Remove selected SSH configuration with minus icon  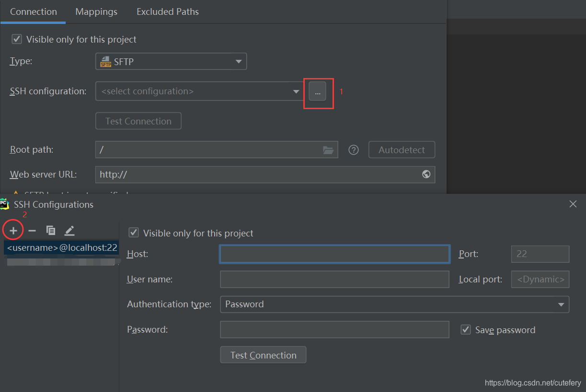tap(32, 231)
